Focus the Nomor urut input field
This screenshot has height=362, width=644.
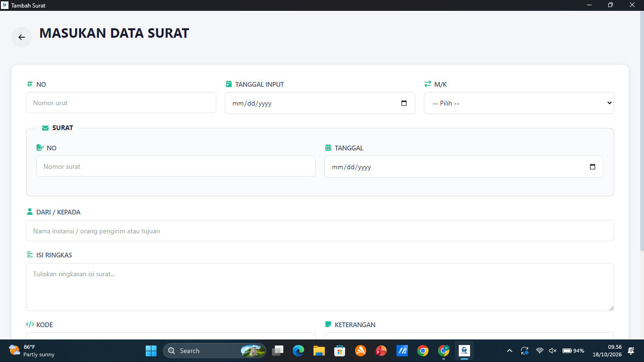click(x=121, y=102)
